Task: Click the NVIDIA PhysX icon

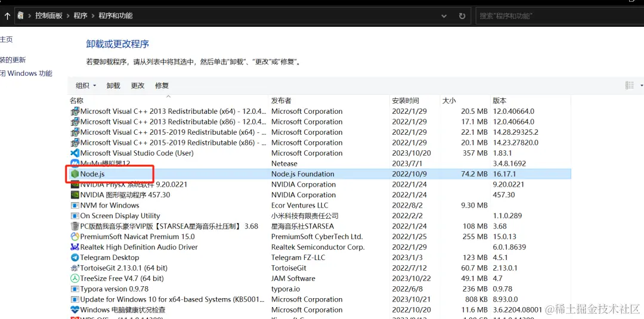Action: coord(75,184)
